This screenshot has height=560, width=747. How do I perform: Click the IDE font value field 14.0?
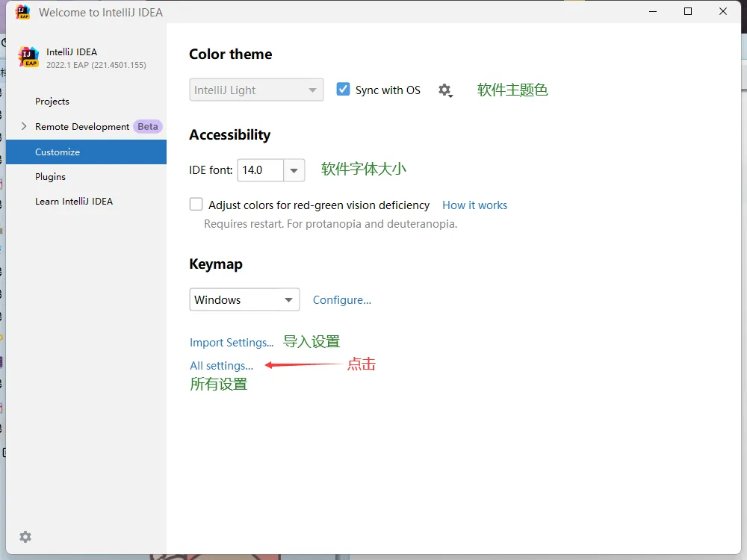tap(261, 170)
